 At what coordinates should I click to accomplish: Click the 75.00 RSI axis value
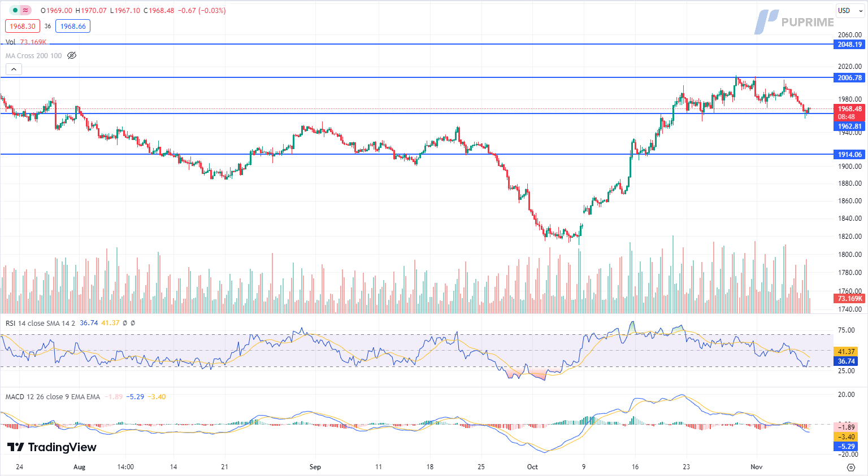(846, 330)
